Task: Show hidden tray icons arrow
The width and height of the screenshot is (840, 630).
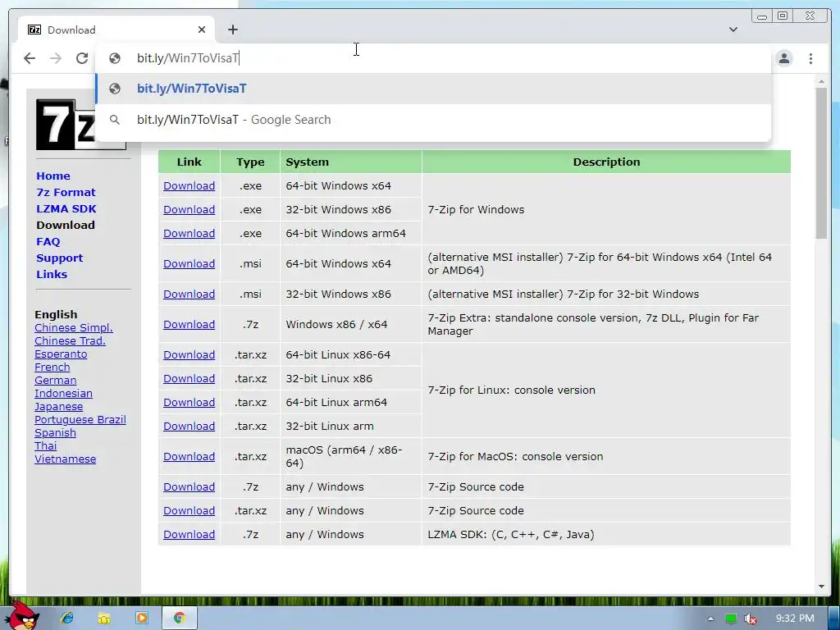Action: tap(710, 619)
